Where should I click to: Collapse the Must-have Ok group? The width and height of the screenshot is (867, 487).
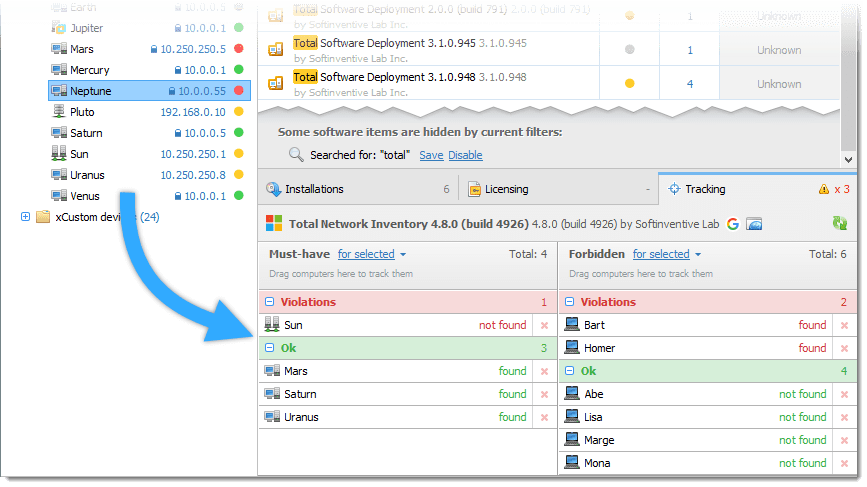pos(269,348)
